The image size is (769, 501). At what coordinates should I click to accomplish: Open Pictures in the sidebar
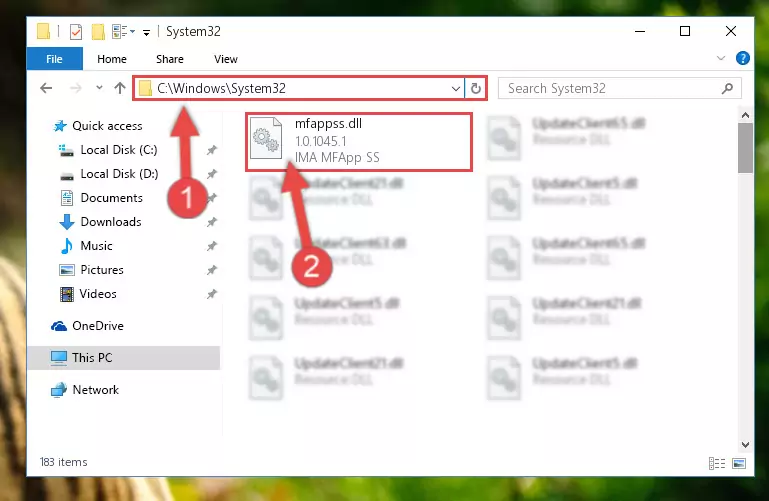(102, 270)
